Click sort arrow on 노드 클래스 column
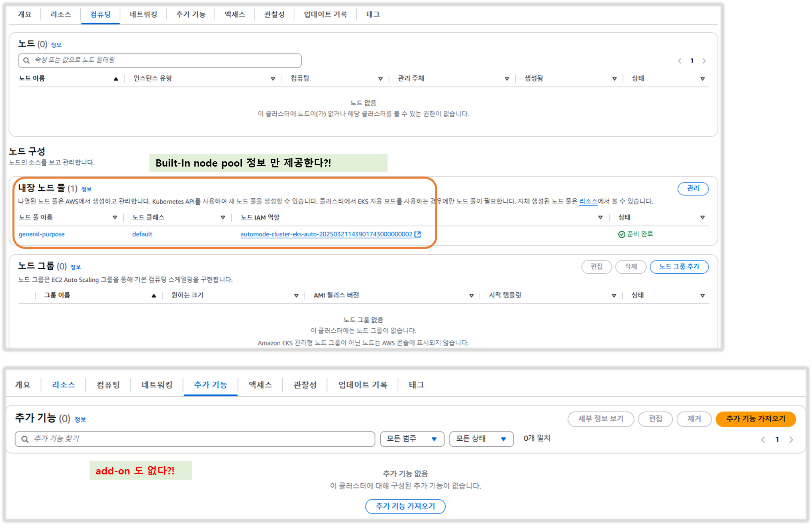Screen dimensions: 812x525 223,218
